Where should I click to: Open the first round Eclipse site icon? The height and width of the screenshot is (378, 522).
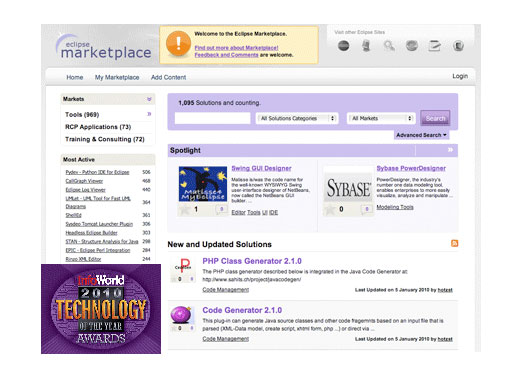[x=344, y=45]
